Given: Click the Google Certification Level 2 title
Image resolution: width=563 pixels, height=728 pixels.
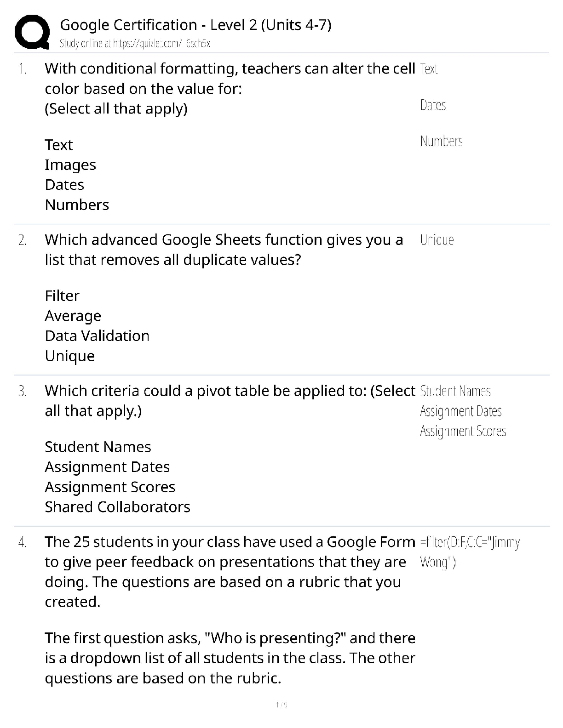Looking at the screenshot, I should click(x=195, y=25).
